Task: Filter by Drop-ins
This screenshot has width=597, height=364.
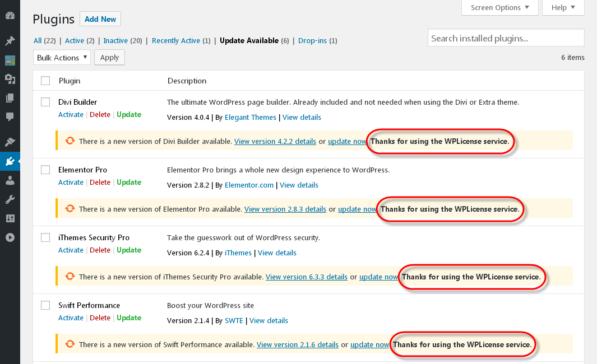Action: coord(312,41)
